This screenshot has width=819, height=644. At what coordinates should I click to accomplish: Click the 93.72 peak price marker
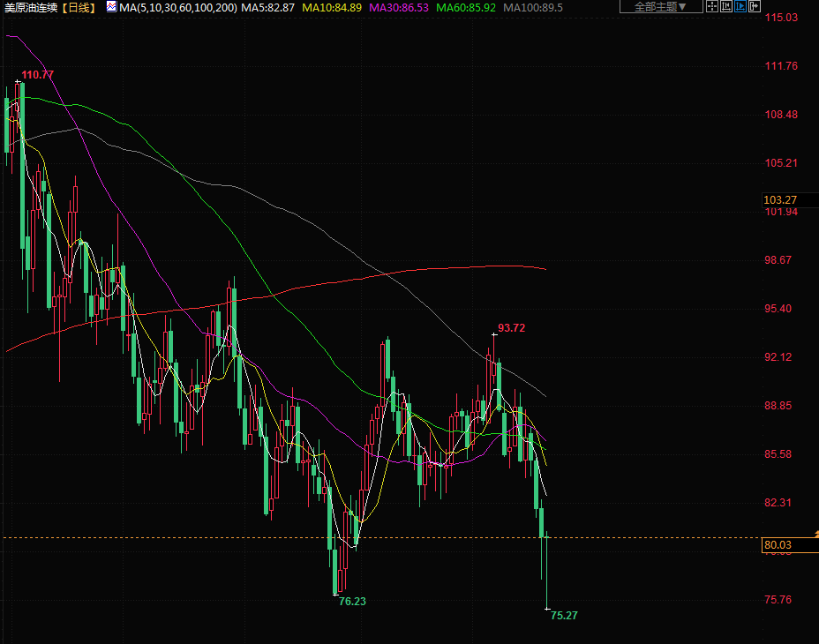512,328
